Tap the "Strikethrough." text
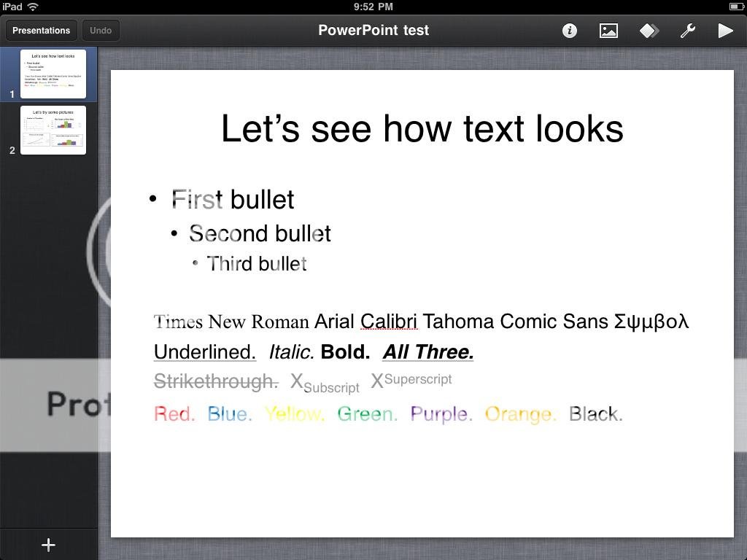The height and width of the screenshot is (560, 747). click(x=216, y=381)
